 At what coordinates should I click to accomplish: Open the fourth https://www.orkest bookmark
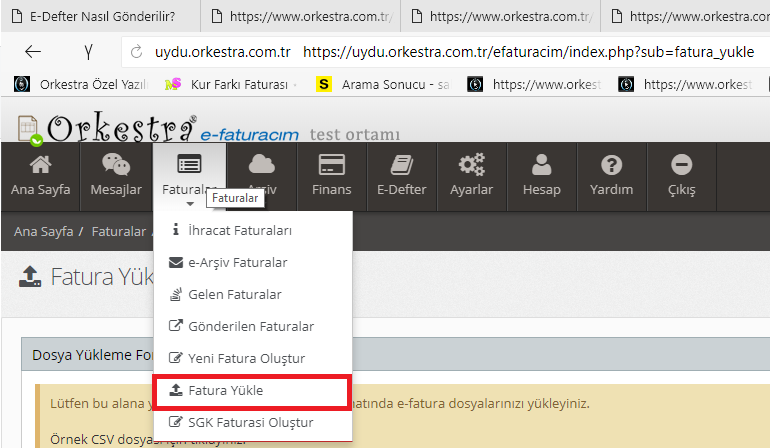[x=534, y=84]
